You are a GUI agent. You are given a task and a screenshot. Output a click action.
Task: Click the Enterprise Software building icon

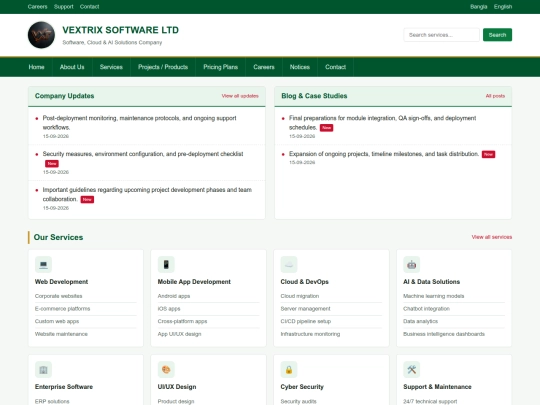pos(43,370)
